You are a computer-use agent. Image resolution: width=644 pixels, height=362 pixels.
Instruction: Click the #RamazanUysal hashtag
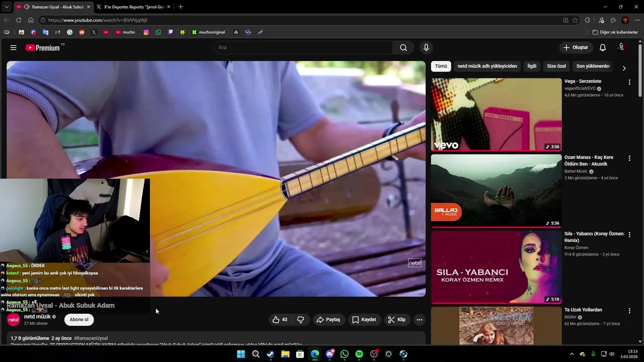click(91, 338)
